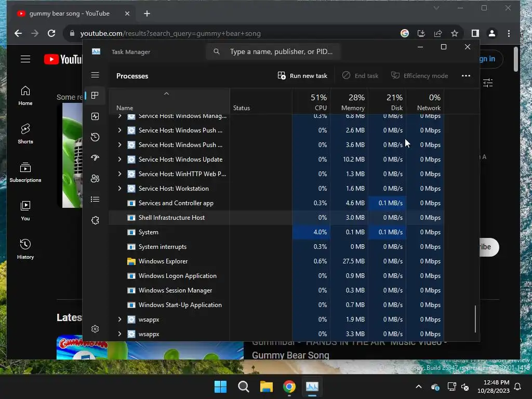Open Windows Start menu

point(220,387)
